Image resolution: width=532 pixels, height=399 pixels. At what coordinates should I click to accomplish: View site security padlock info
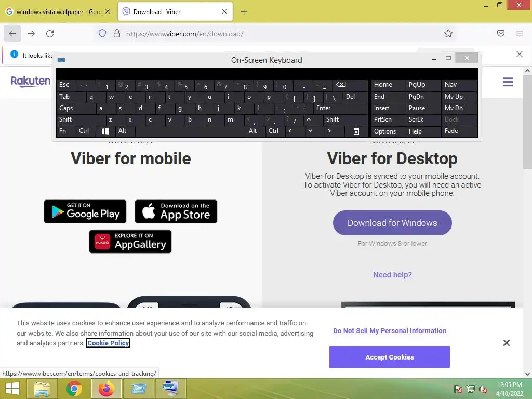117,33
